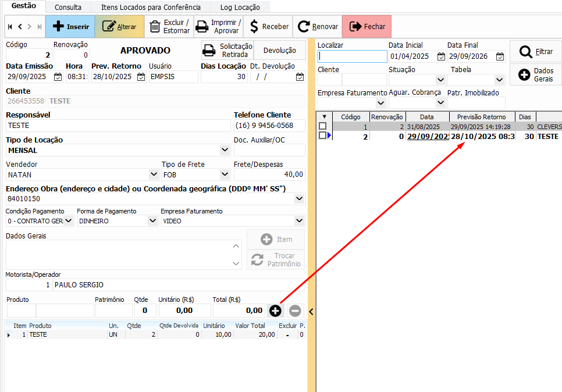
Task: Open the Log Locação tab
Action: pyautogui.click(x=240, y=8)
